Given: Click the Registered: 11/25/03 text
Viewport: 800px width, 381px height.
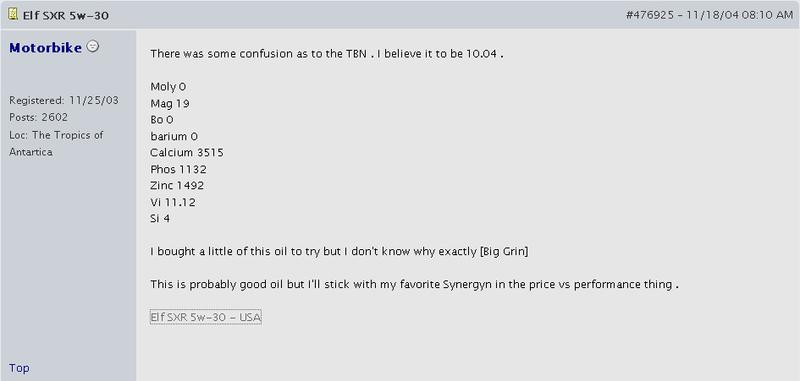Looking at the screenshot, I should (x=64, y=100).
